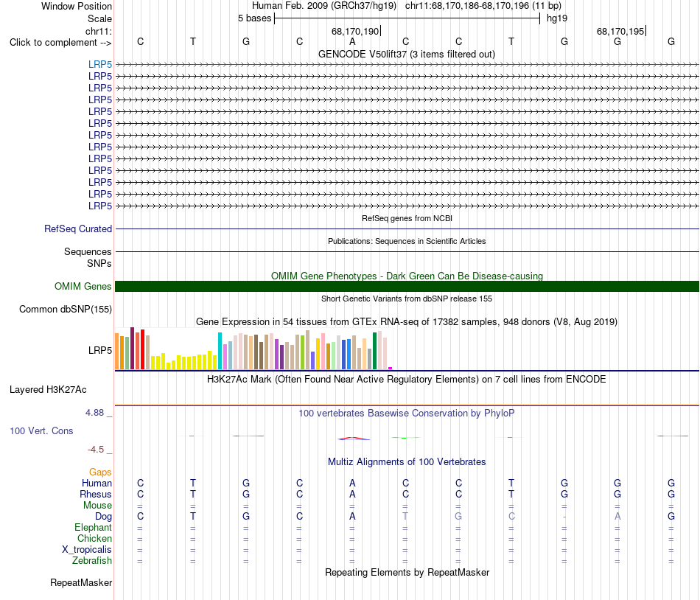Click the red-blue PhyloP conservation peak

pyautogui.click(x=353, y=439)
